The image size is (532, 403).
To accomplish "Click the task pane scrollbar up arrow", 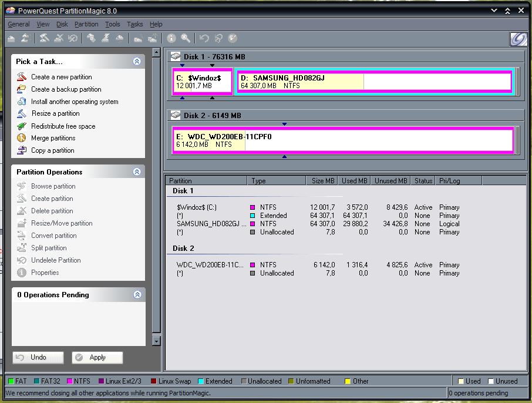I will point(156,53).
